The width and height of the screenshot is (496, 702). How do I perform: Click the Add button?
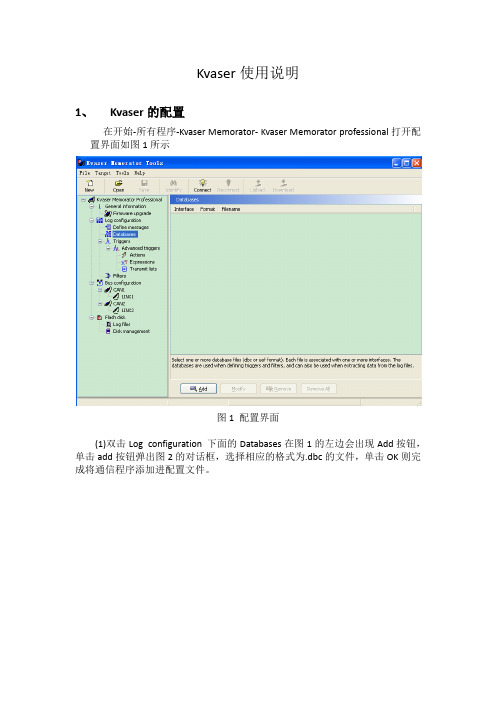click(x=198, y=389)
